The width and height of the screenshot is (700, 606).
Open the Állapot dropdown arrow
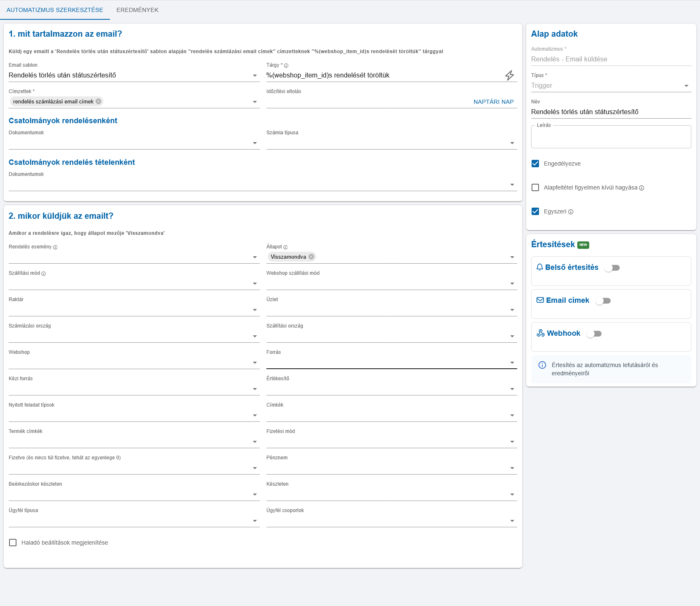pyautogui.click(x=512, y=257)
